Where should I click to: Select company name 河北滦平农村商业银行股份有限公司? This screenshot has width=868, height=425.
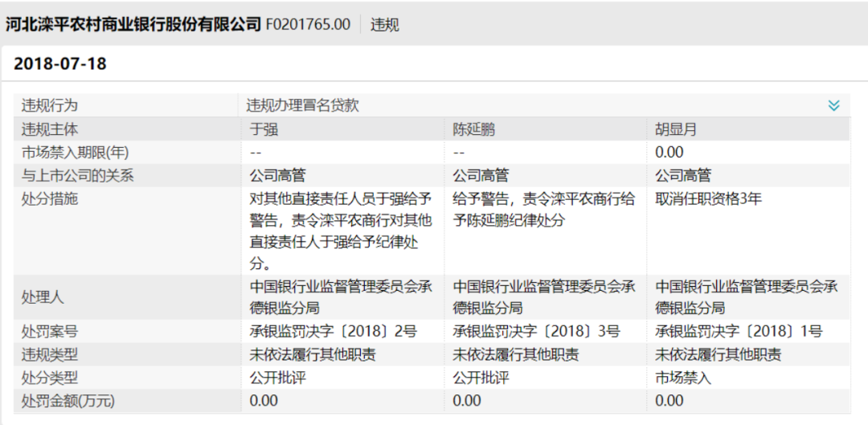(133, 24)
